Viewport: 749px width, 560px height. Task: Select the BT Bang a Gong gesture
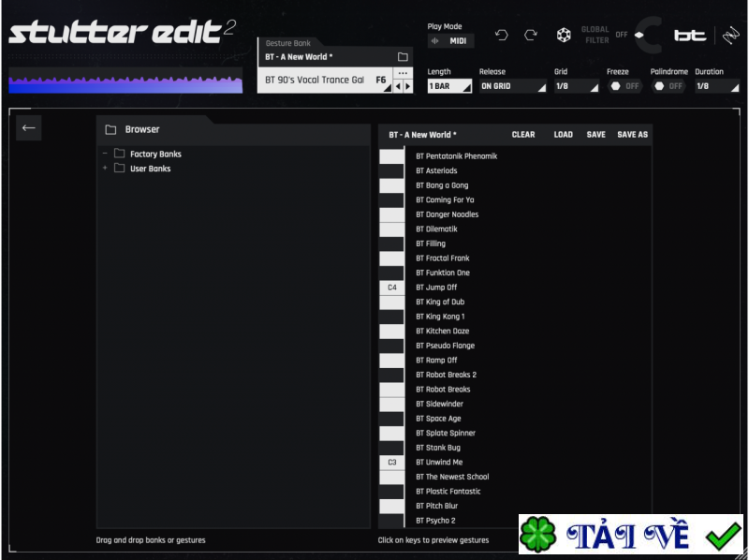442,185
